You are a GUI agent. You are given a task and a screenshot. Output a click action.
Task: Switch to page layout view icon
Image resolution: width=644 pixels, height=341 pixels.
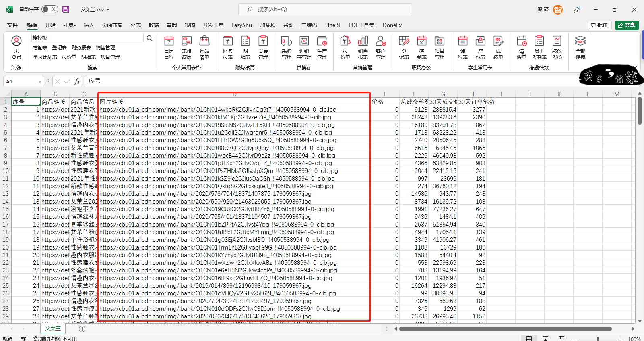pyautogui.click(x=545, y=339)
